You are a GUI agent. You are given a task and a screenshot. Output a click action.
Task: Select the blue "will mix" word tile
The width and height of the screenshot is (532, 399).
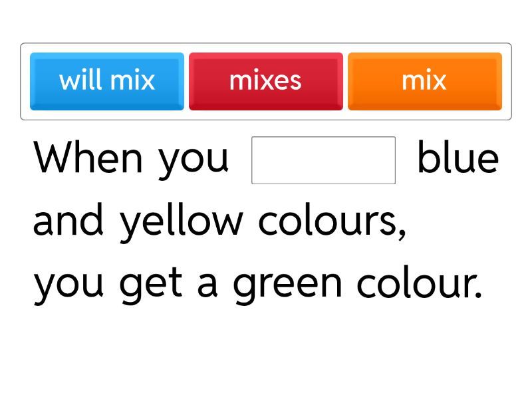(107, 81)
